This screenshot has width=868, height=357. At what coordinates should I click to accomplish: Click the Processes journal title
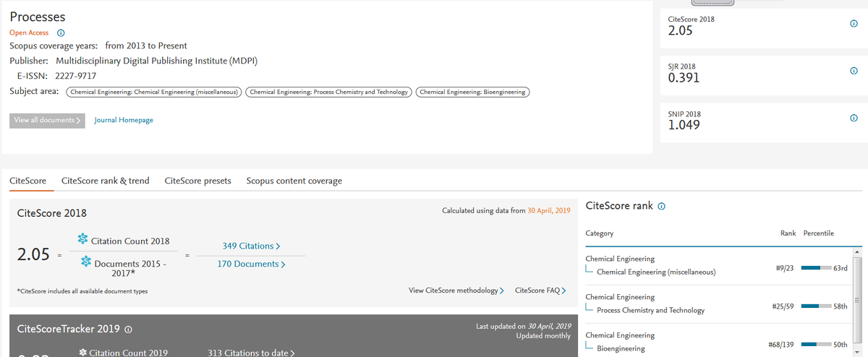(x=38, y=17)
